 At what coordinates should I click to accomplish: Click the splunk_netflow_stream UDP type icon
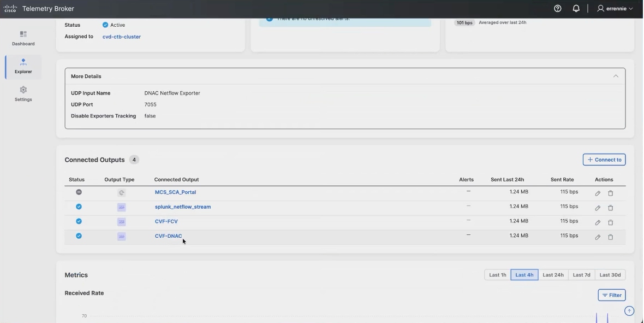tap(121, 207)
